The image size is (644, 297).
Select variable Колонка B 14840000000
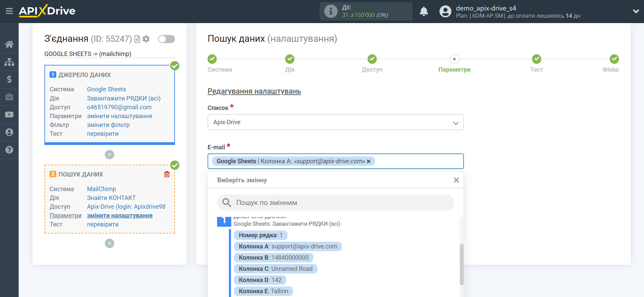[274, 258]
